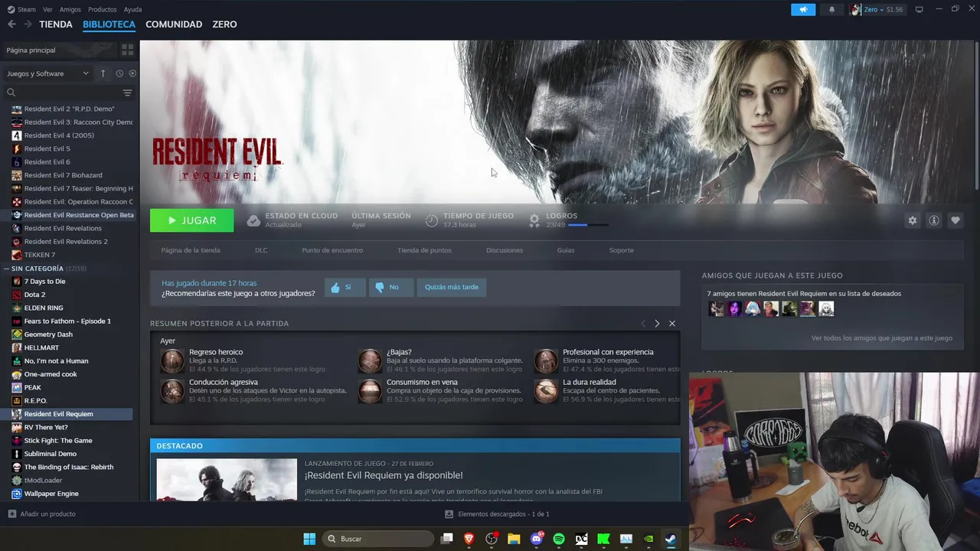
Task: Click ¿Bajas? achievement icon
Action: tap(370, 360)
